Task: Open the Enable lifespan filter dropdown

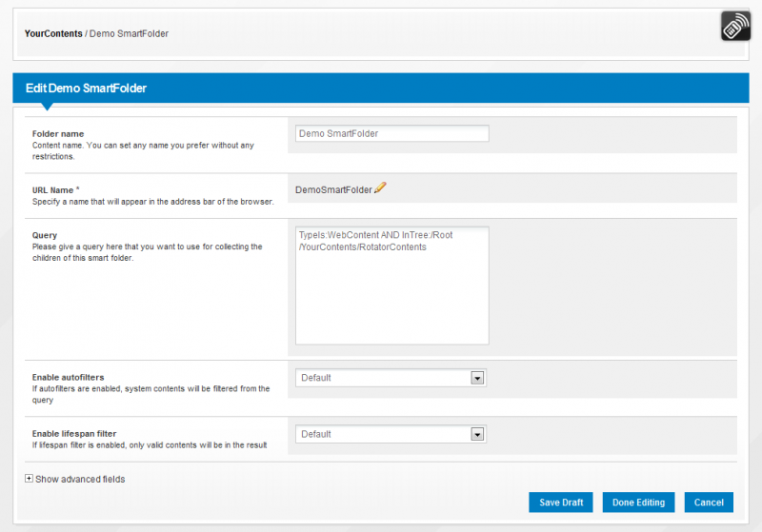Action: coord(391,434)
